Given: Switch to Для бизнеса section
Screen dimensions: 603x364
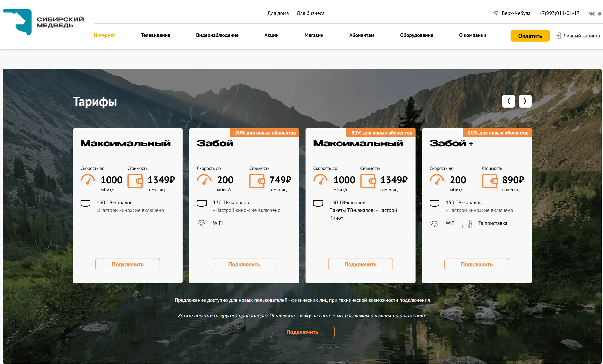Looking at the screenshot, I should pos(310,13).
